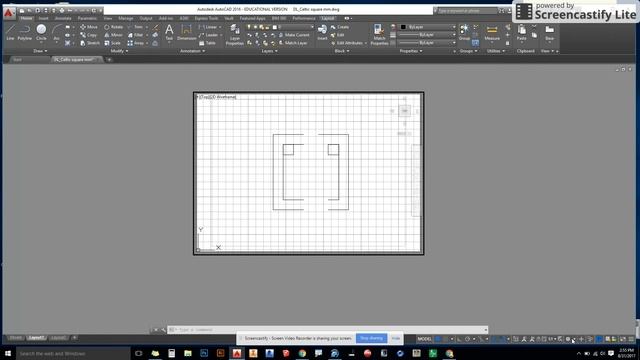Click Match Properties tool
Screen dimensions: 640x360
click(379, 34)
